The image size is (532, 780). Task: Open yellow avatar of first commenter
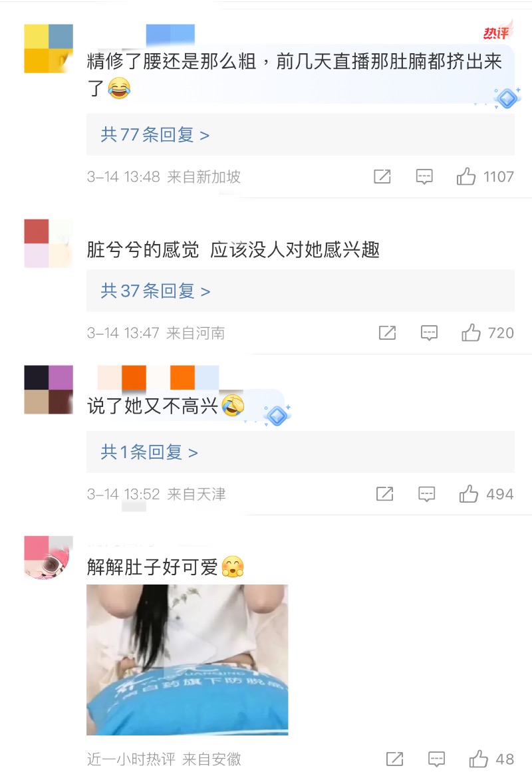point(49,49)
